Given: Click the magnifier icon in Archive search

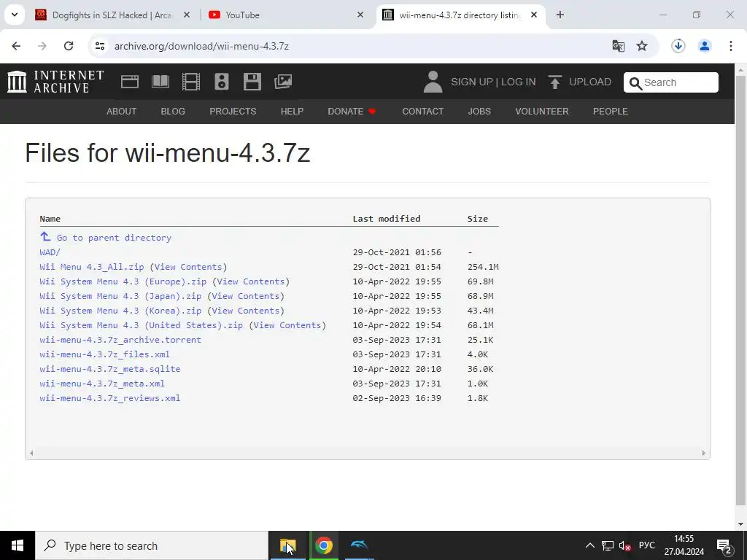Looking at the screenshot, I should pos(635,83).
